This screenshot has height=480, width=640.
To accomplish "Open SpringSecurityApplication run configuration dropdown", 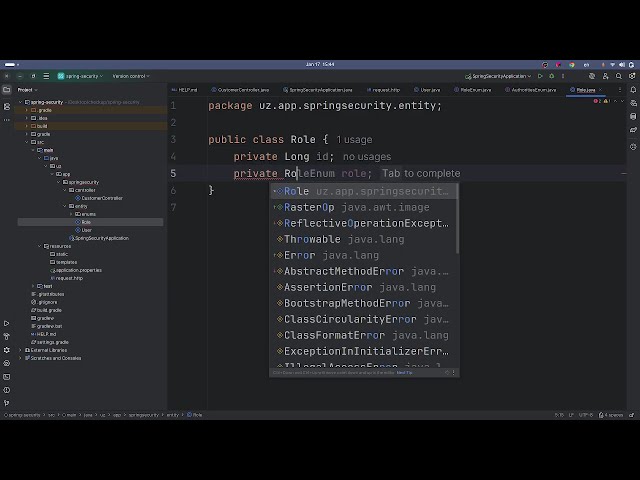I will click(498, 76).
